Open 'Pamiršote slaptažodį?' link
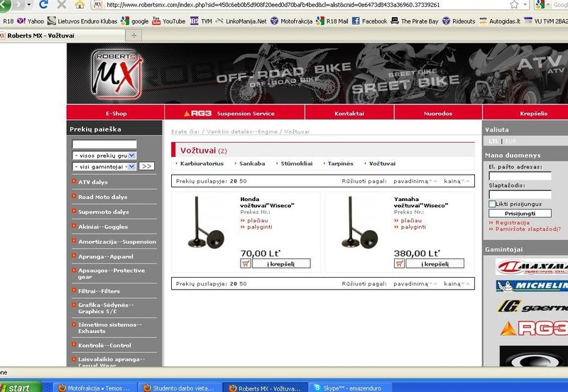The image size is (568, 392). pos(528,229)
